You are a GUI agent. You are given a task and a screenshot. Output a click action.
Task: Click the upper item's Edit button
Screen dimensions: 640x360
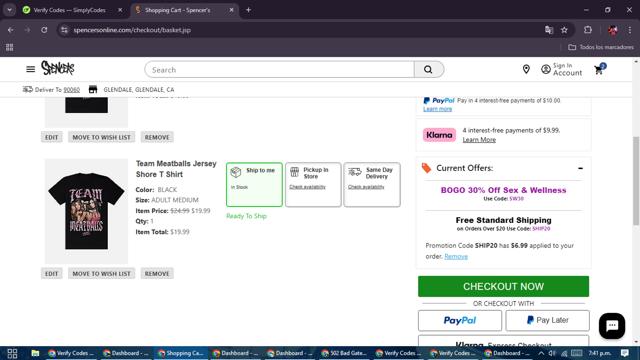coord(51,137)
